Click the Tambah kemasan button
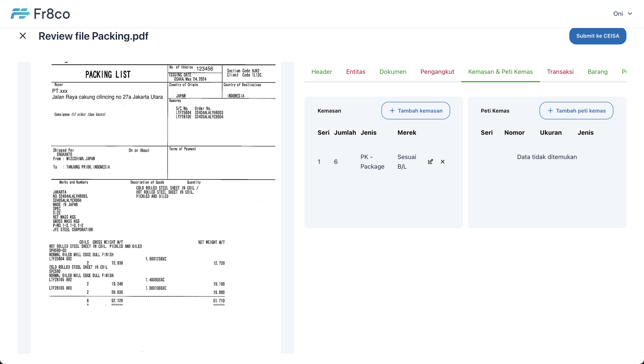644x364 pixels. click(x=416, y=111)
